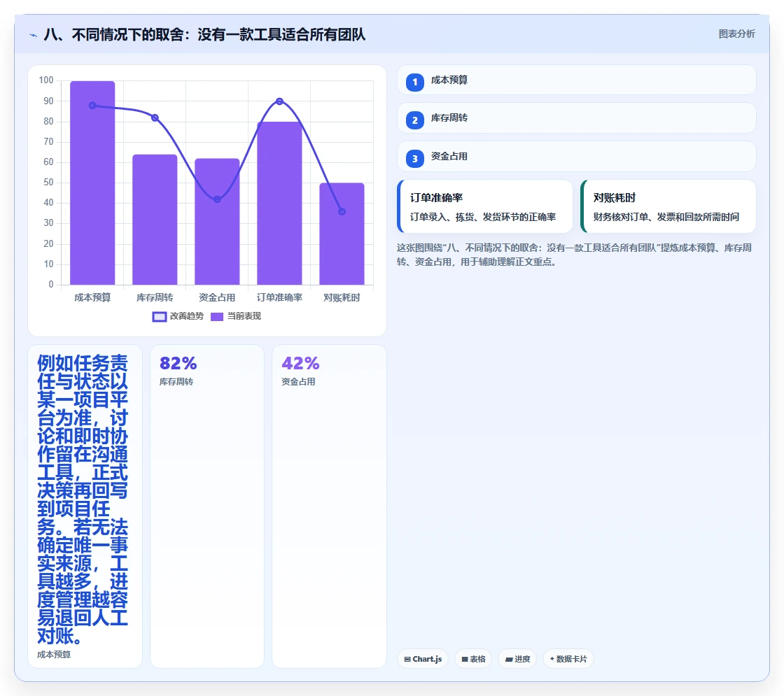Click the trend line point above 订单准确率

tap(279, 101)
